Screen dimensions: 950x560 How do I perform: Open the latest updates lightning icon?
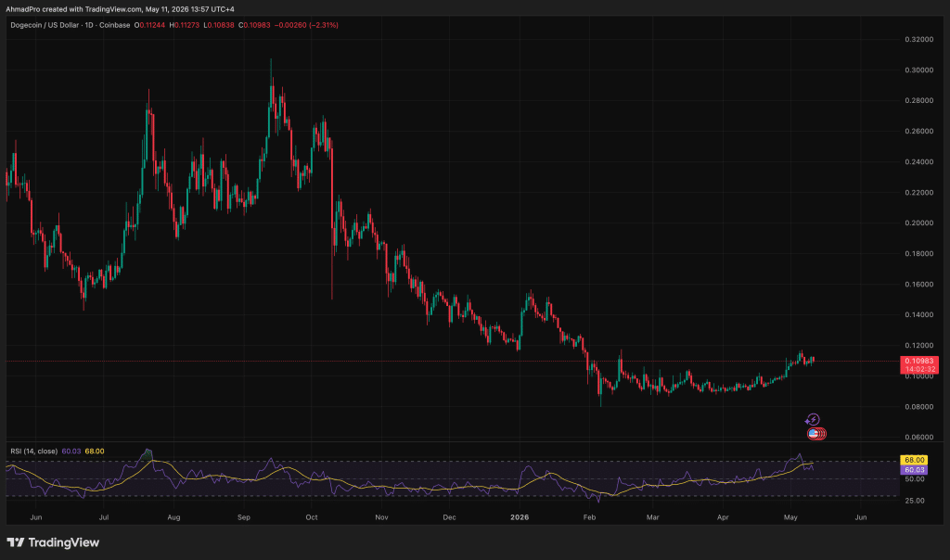click(x=813, y=420)
